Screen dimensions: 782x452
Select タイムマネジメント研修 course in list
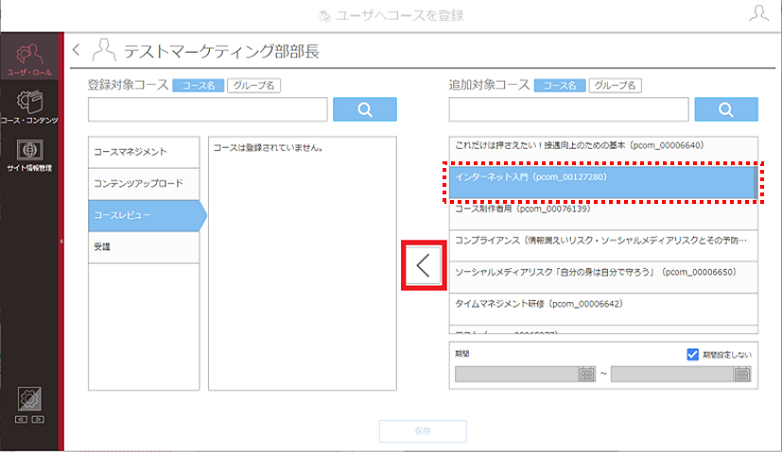[603, 309]
